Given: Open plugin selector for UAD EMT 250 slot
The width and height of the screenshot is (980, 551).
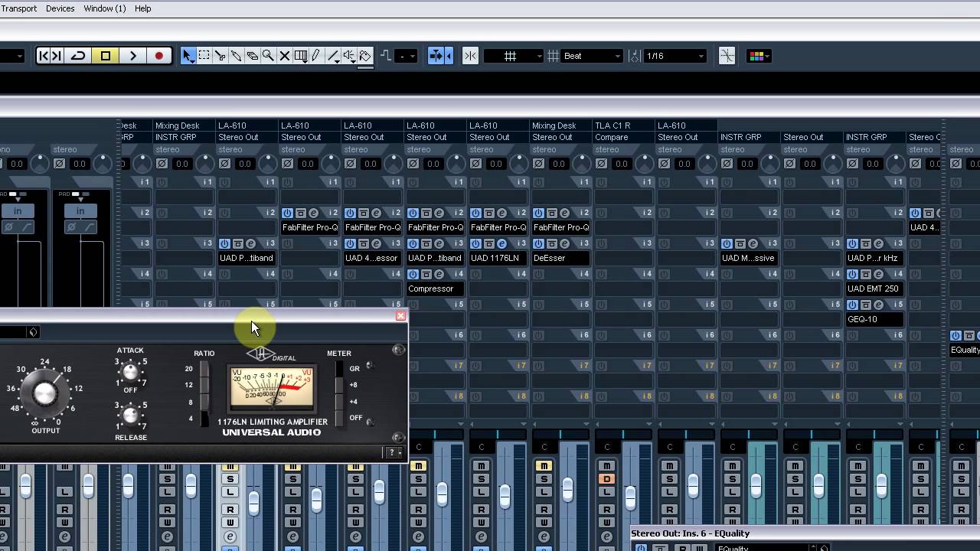Looking at the screenshot, I should click(x=874, y=289).
